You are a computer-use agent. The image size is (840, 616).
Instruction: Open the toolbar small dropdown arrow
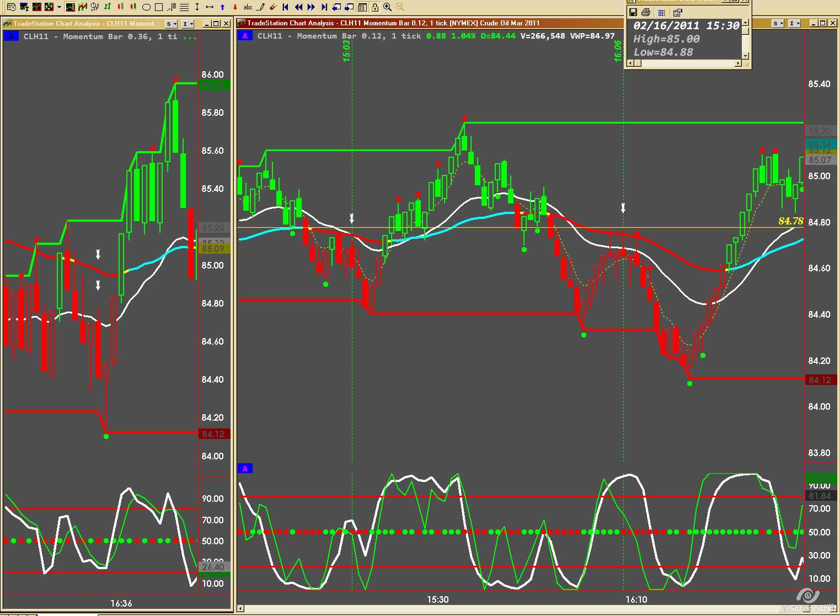[59, 7]
